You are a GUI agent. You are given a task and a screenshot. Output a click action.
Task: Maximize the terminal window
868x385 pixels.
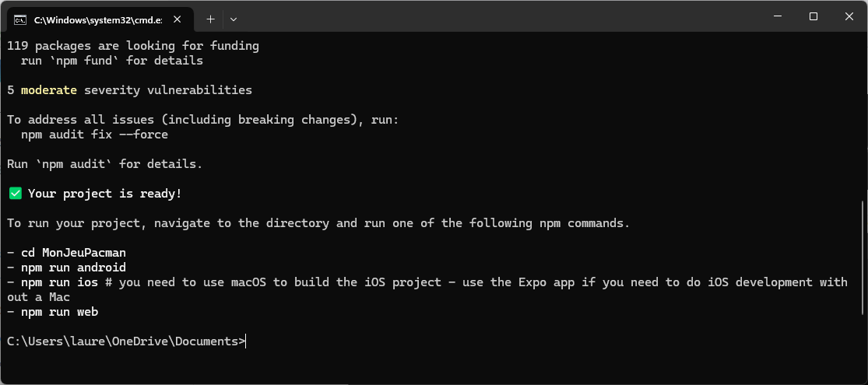point(813,16)
